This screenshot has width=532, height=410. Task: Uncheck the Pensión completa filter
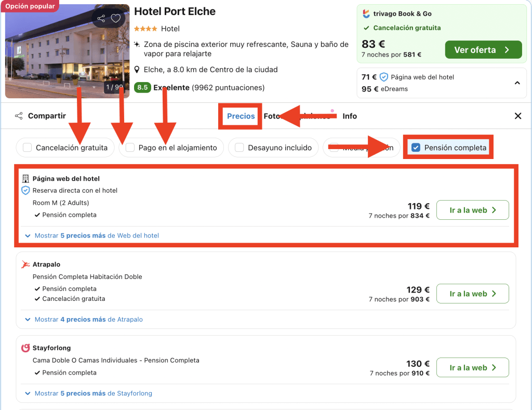pyautogui.click(x=416, y=148)
